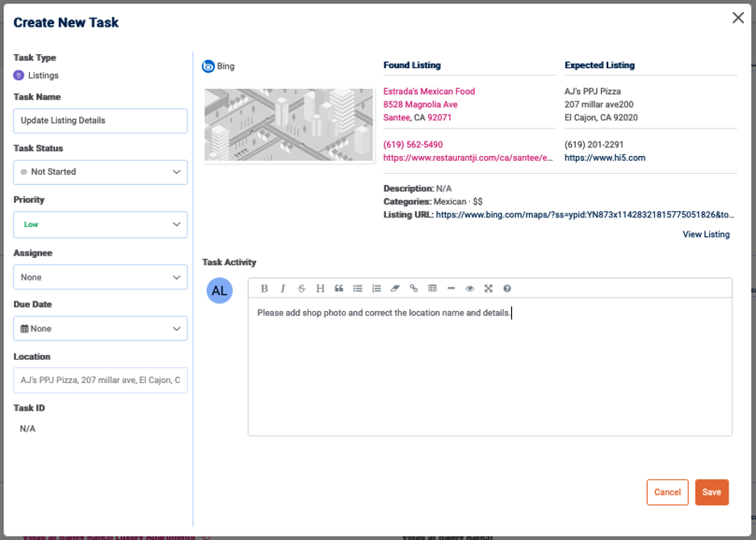Open the Due Date picker dropdown
This screenshot has width=756, height=540.
click(100, 329)
